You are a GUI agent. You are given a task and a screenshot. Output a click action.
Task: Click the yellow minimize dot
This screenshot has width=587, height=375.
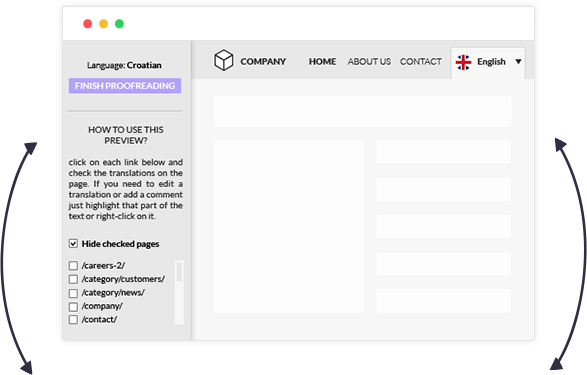(103, 24)
